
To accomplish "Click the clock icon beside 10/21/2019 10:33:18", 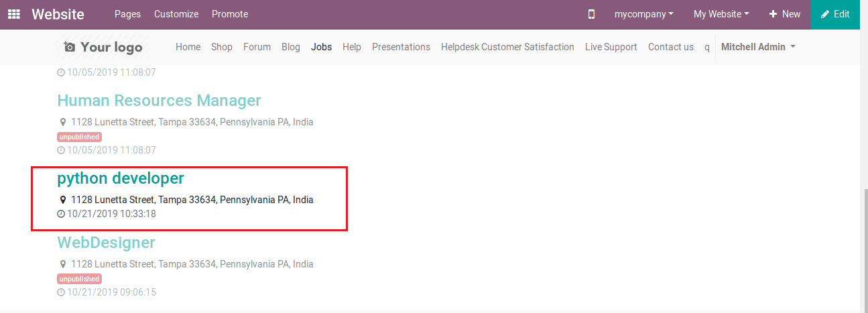I will click(61, 214).
